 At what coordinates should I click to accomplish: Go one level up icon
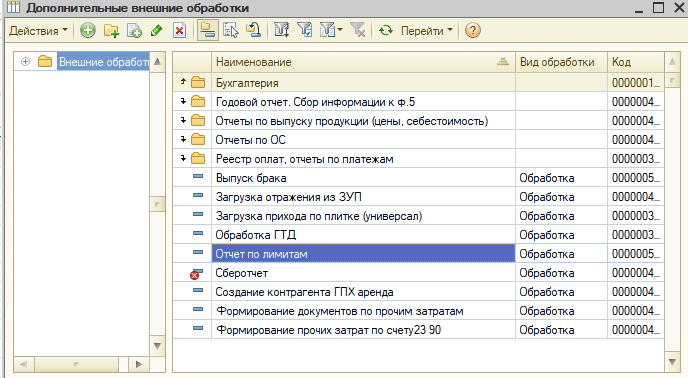[x=253, y=31]
